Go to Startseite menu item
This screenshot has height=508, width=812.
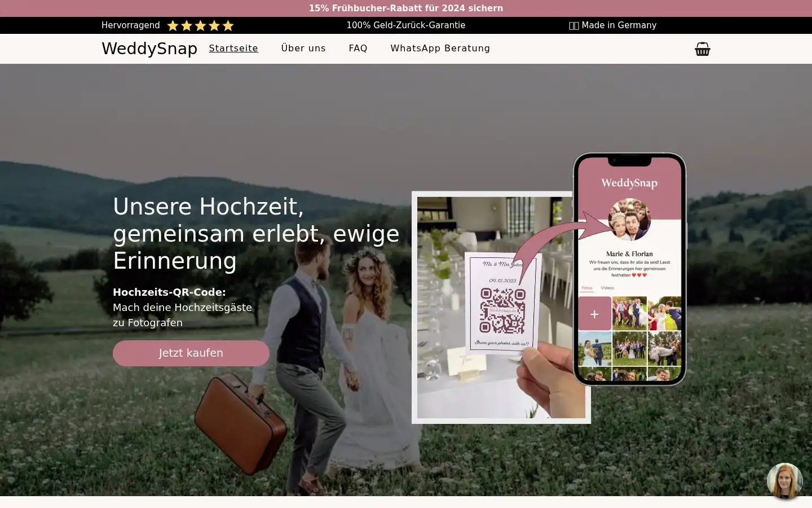coord(233,49)
